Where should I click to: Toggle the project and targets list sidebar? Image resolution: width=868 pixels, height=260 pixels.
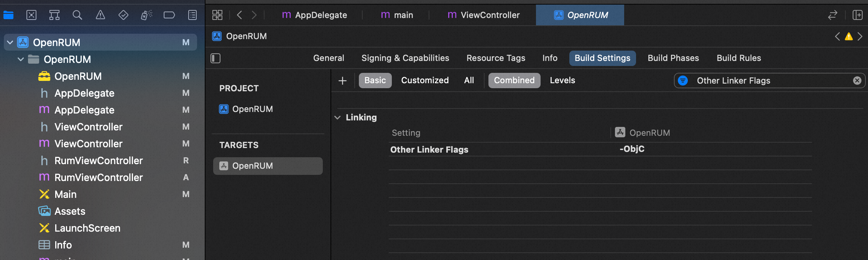click(x=215, y=58)
